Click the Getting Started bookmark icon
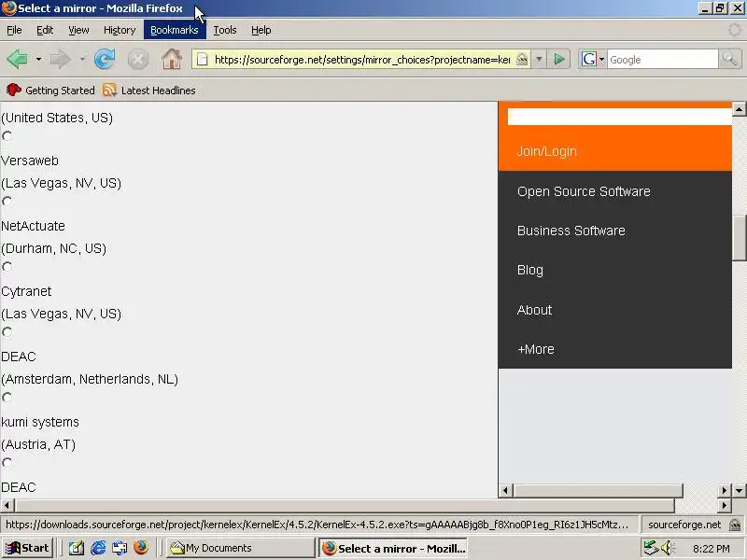 click(x=14, y=90)
